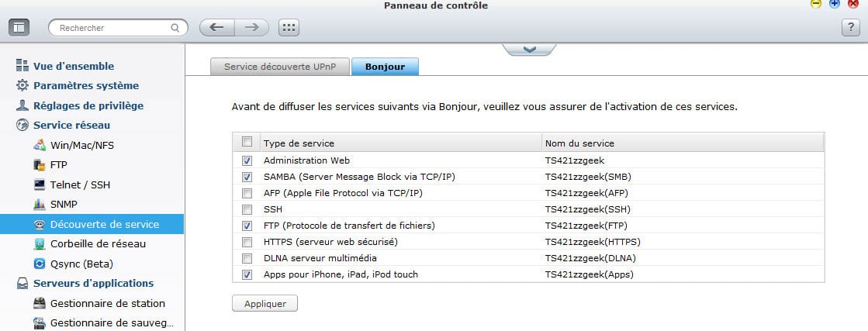
Task: Open the grid view icon
Action: click(x=288, y=27)
